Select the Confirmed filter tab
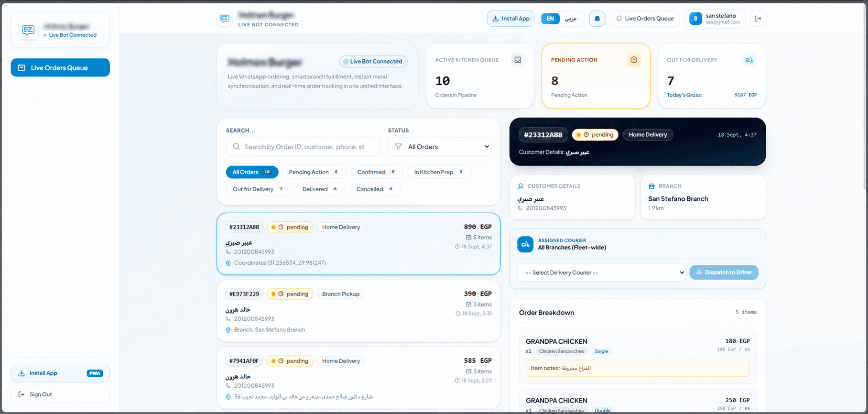This screenshot has width=868, height=414. [x=377, y=172]
